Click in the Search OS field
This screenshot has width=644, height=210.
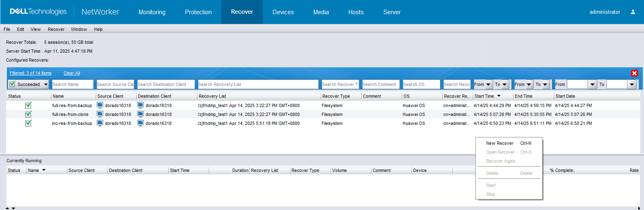tap(421, 84)
